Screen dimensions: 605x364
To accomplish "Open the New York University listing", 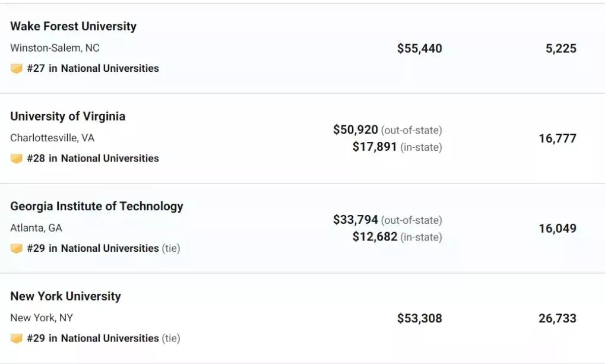I will click(65, 296).
